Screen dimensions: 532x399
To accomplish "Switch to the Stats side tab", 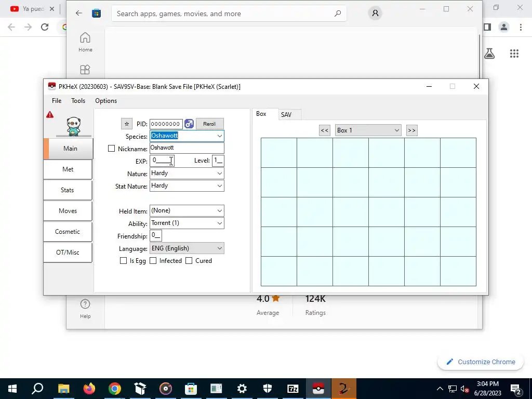I will click(68, 190).
